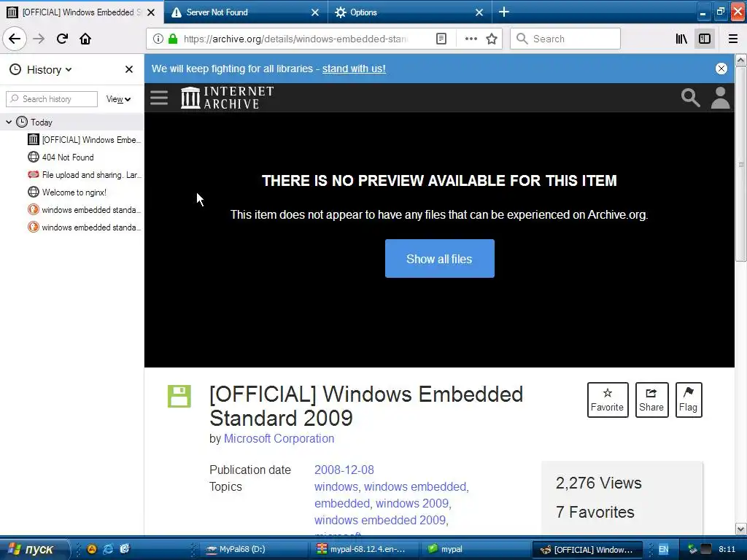Open the user account icon
Screen dimensions: 747x560
click(720, 98)
